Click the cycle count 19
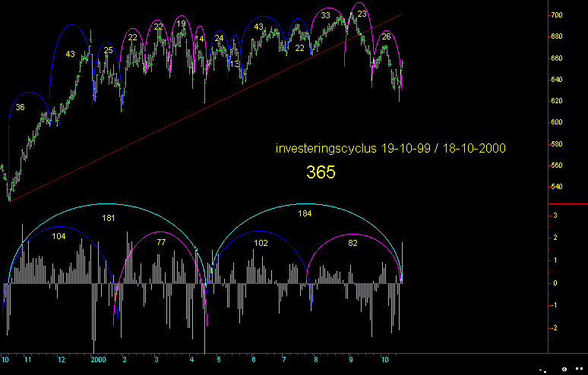 coord(181,24)
